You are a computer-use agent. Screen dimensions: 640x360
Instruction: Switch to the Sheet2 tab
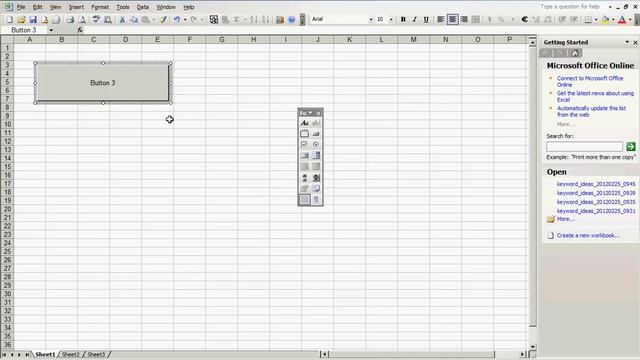pyautogui.click(x=71, y=354)
